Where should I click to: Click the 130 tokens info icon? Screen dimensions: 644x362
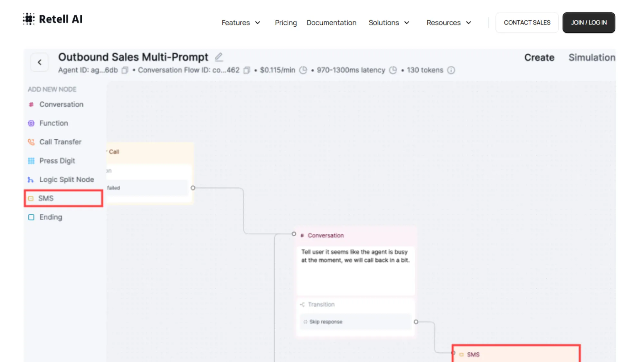[451, 70]
